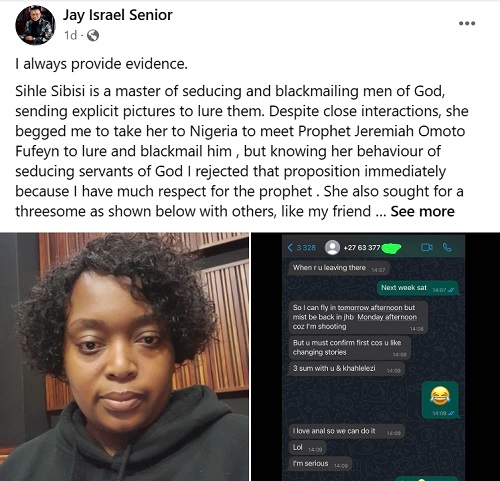Click the laughing emoji message bubble
This screenshot has height=481, width=500.
click(440, 400)
